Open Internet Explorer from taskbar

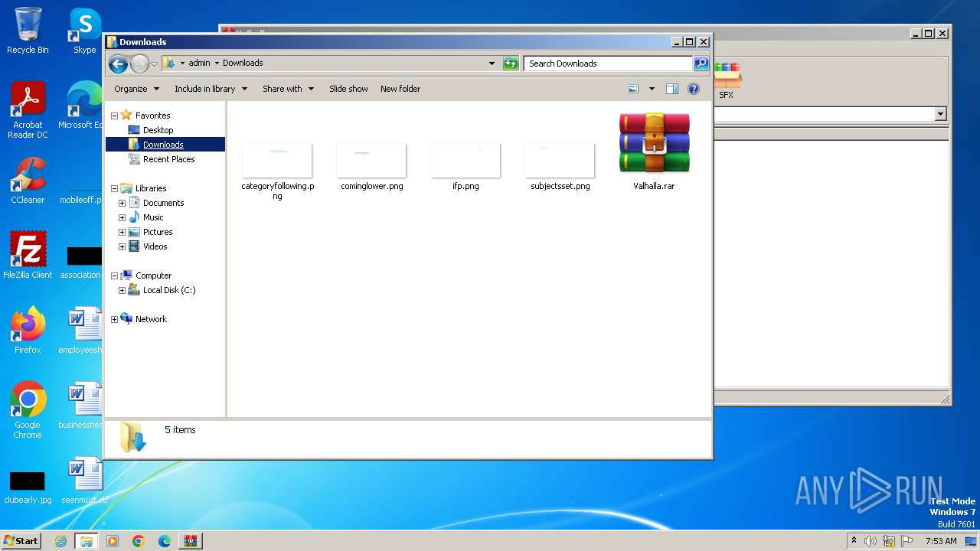tap(61, 541)
